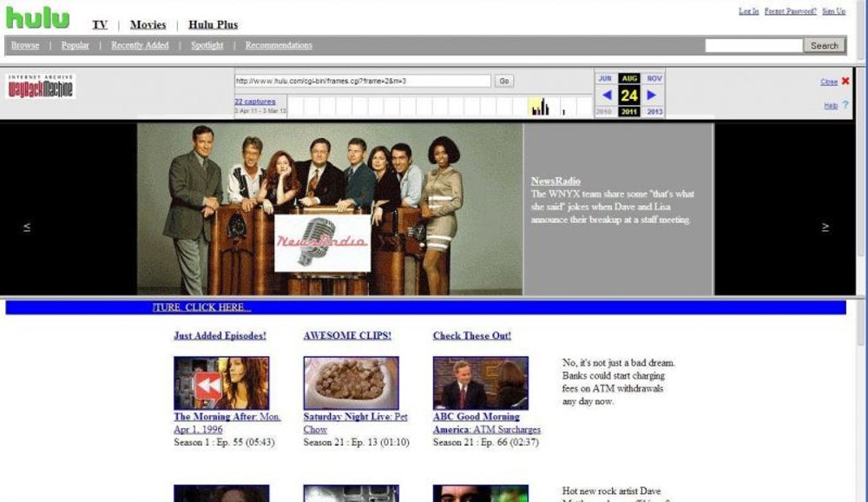This screenshot has width=868, height=502.
Task: Open the Wayback Machine logo
Action: click(x=41, y=87)
